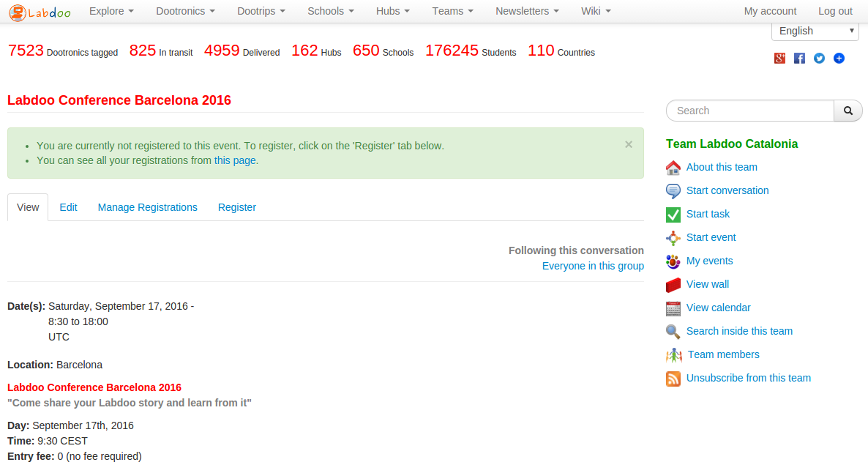Click Log out

coord(835,11)
